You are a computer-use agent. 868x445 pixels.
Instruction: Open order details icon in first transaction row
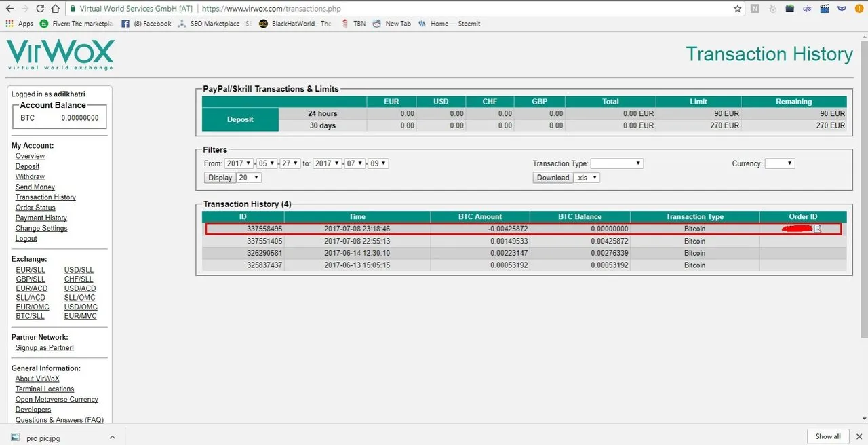click(x=818, y=229)
